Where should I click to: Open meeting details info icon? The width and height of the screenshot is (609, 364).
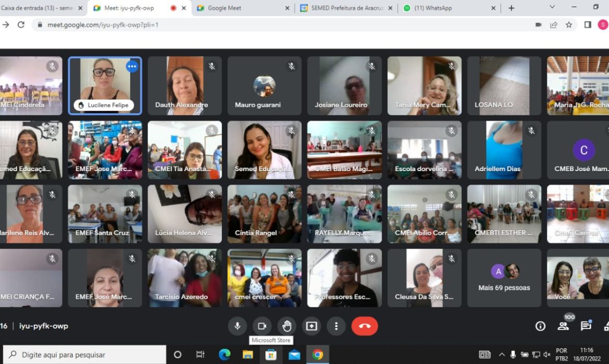click(x=540, y=326)
